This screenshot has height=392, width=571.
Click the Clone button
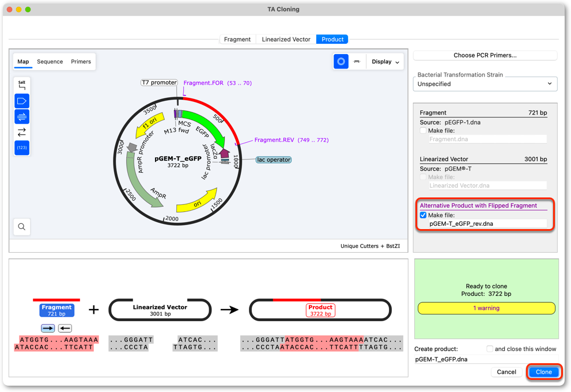pos(544,372)
